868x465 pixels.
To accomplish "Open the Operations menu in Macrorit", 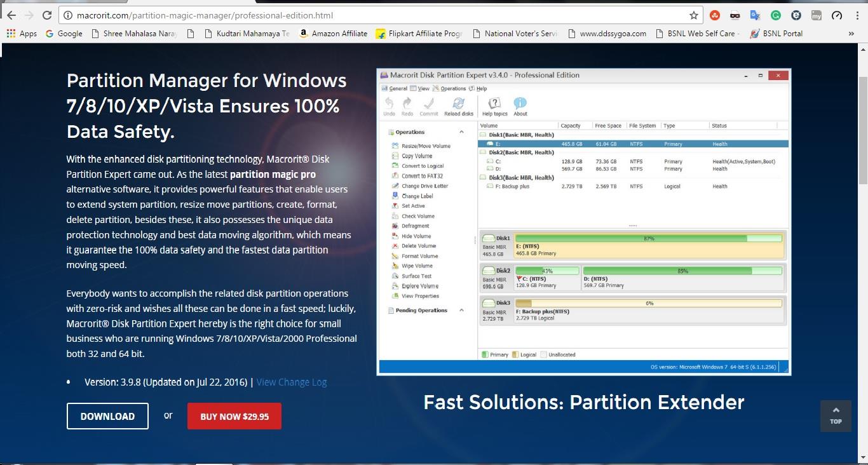I will coord(449,89).
